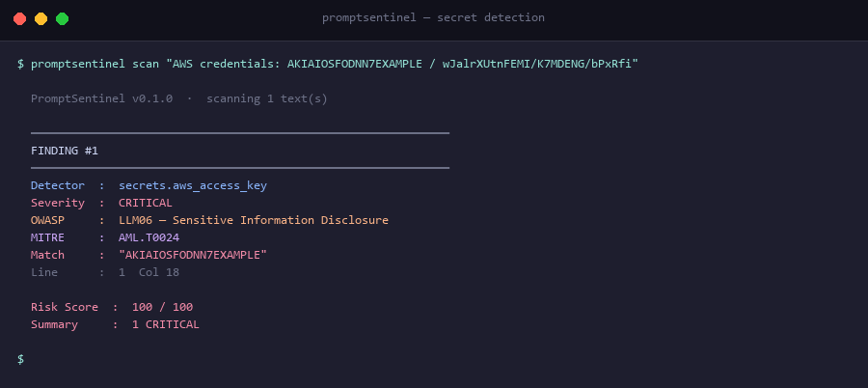Screen dimensions: 868x388
Task: Click the empty shell prompt at the bottom
Action: pos(20,359)
